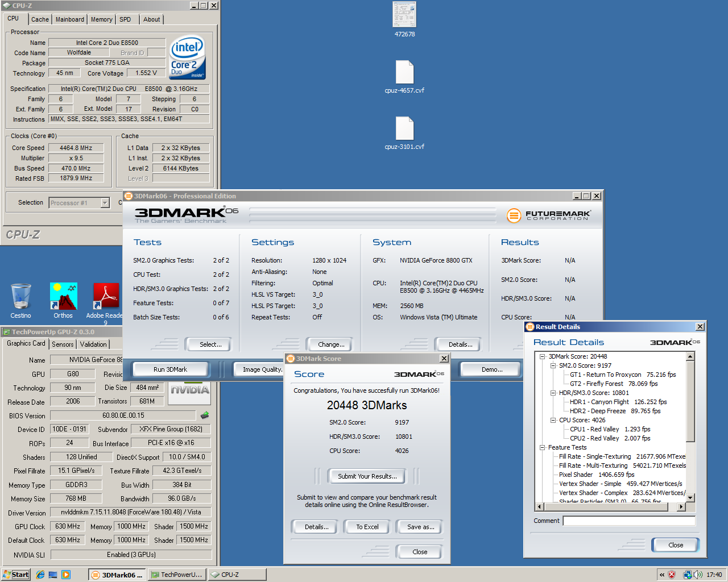The height and width of the screenshot is (582, 728).
Task: Open the Mainboard tab in CPU-Z
Action: pyautogui.click(x=70, y=19)
